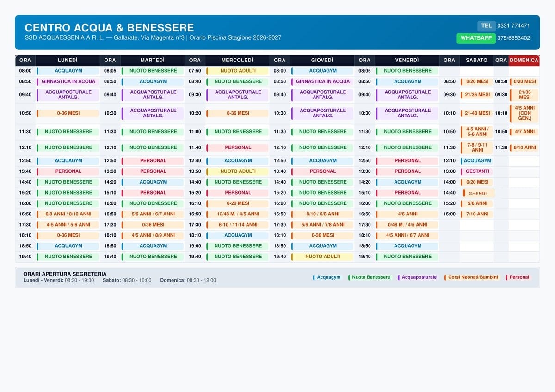Click the 6/8 ANNI / 8/10 ANNI cell
Screen dimensions: 555x392
click(x=68, y=214)
